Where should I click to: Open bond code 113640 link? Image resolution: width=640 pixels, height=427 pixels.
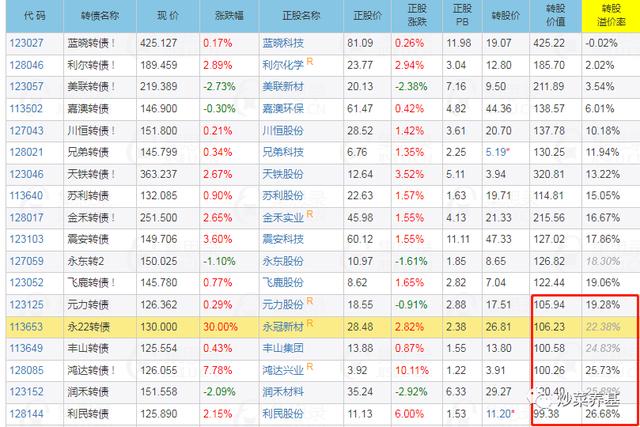[x=27, y=196]
